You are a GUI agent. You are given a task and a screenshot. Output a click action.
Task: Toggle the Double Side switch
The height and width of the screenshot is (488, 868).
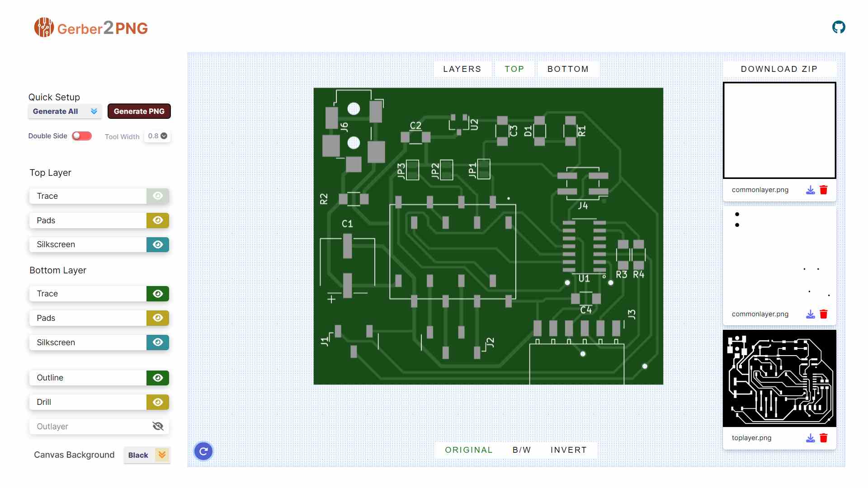click(x=82, y=136)
